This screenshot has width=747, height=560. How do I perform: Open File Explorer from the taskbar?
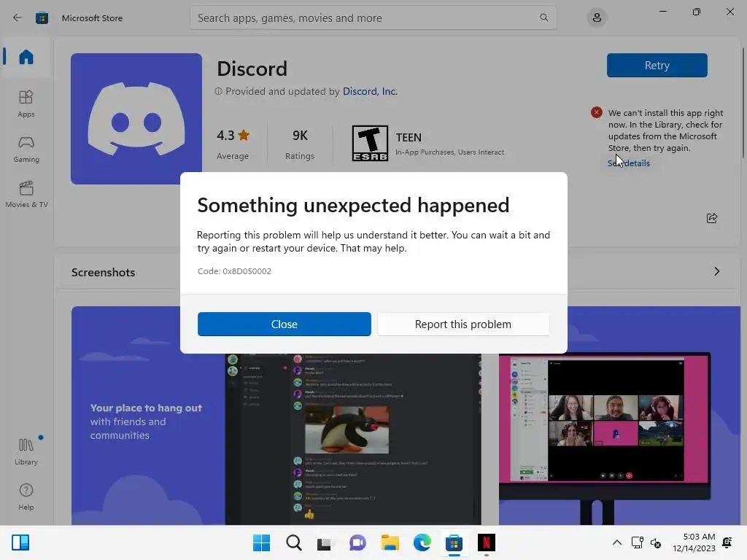click(x=390, y=542)
